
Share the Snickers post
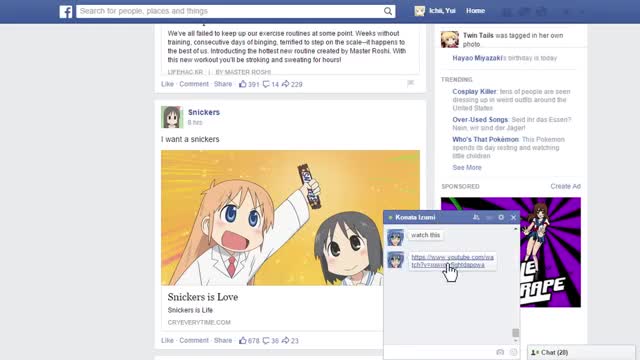coord(223,340)
